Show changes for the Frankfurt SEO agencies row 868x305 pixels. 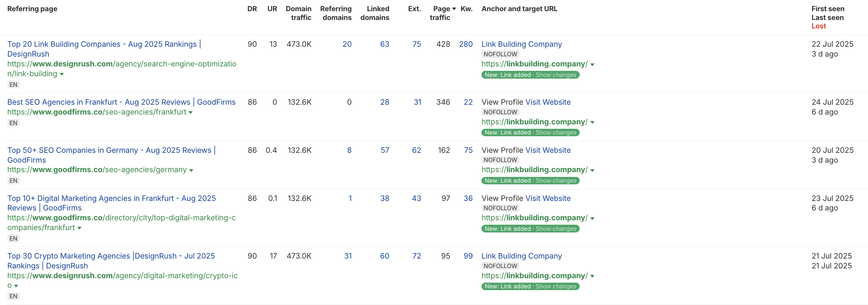click(556, 133)
